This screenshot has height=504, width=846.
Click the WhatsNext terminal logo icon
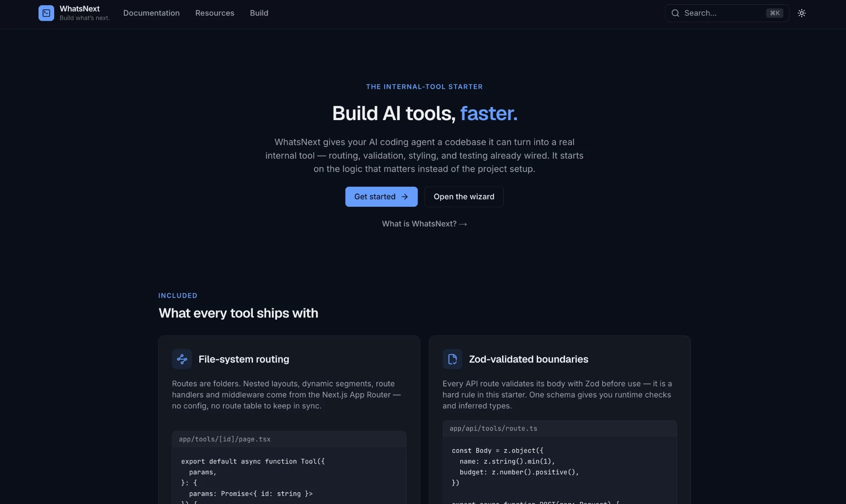click(x=46, y=13)
